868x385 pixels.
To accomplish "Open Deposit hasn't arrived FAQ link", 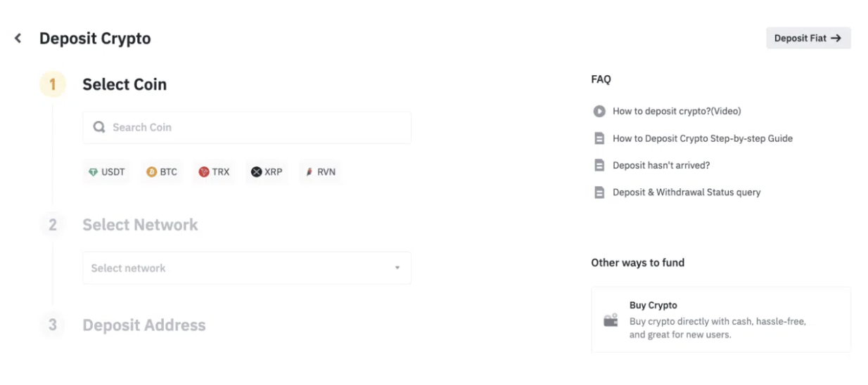I will (661, 166).
